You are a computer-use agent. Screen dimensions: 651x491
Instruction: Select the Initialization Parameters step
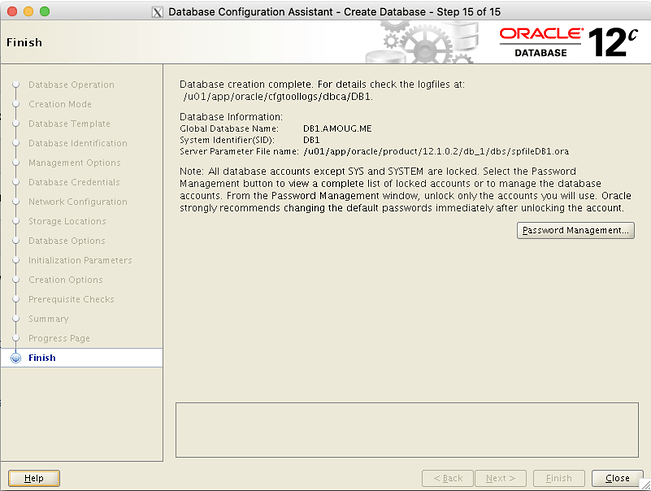(x=80, y=260)
